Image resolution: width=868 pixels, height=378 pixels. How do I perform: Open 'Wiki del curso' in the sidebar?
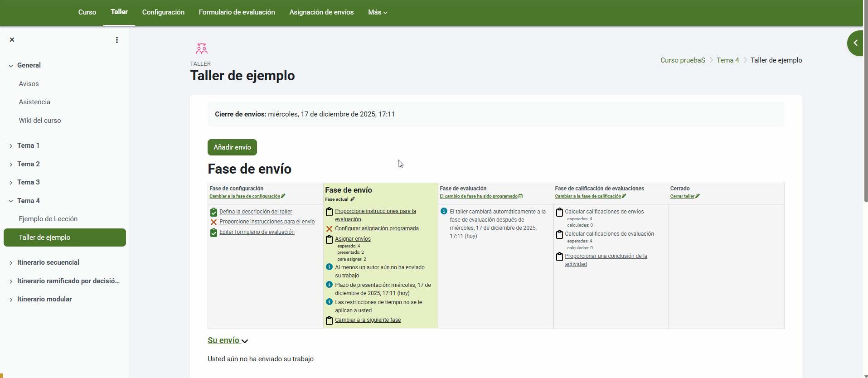point(40,121)
